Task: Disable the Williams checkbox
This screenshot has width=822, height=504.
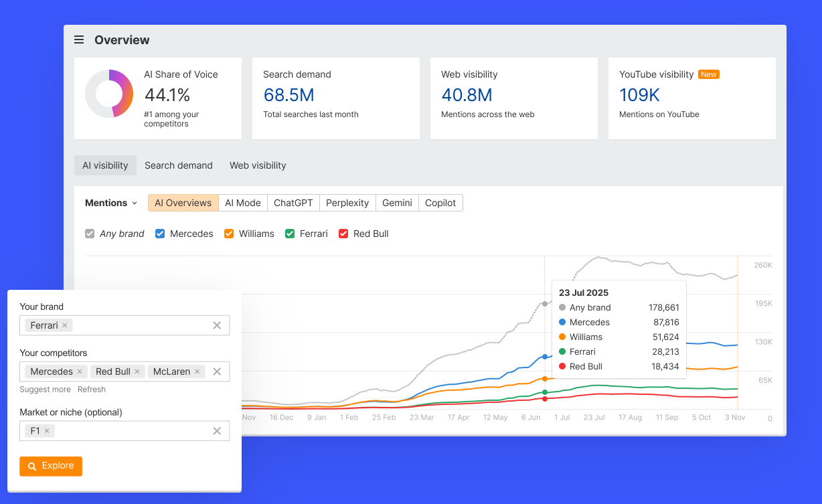Action: pos(228,234)
